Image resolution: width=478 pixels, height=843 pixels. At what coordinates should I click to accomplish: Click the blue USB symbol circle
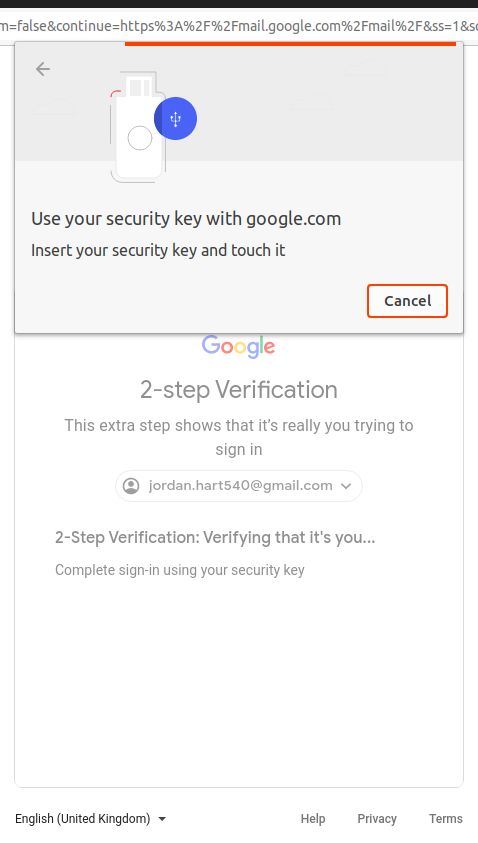tap(175, 118)
